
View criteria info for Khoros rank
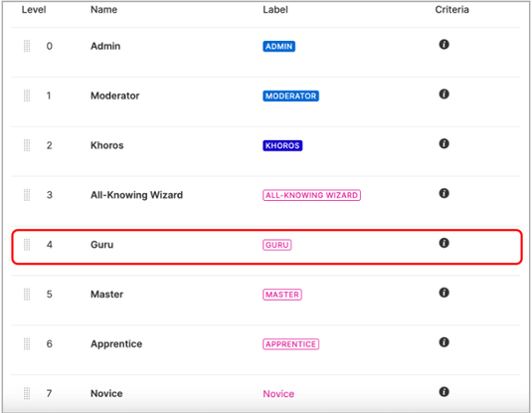[x=443, y=143]
